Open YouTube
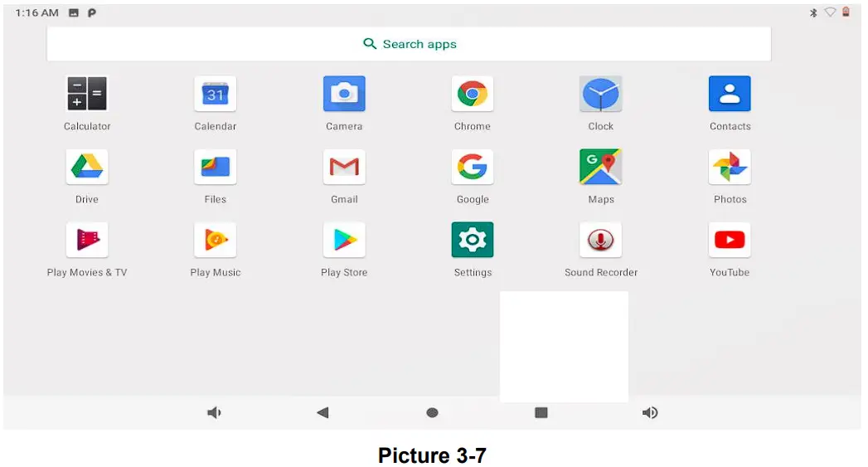The height and width of the screenshot is (467, 868). point(730,240)
